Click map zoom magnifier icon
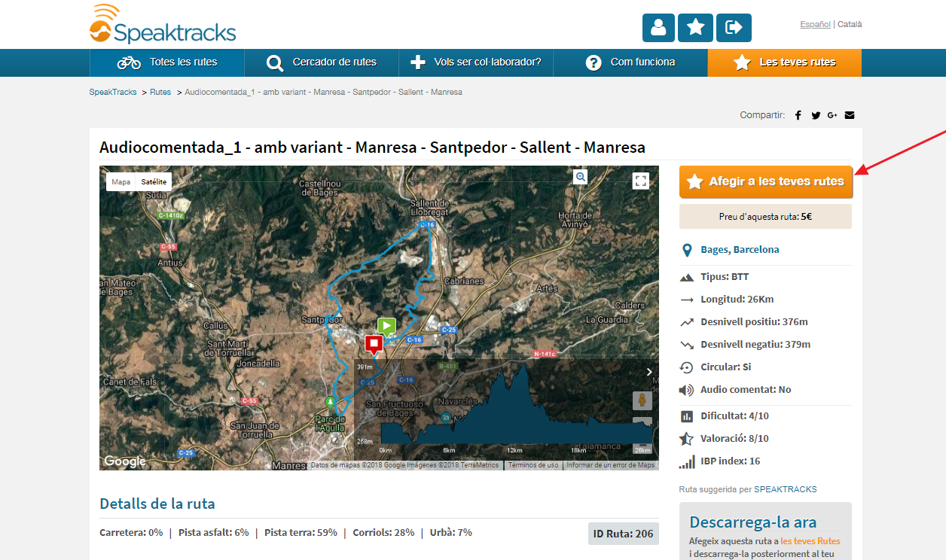This screenshot has width=946, height=560. (581, 176)
